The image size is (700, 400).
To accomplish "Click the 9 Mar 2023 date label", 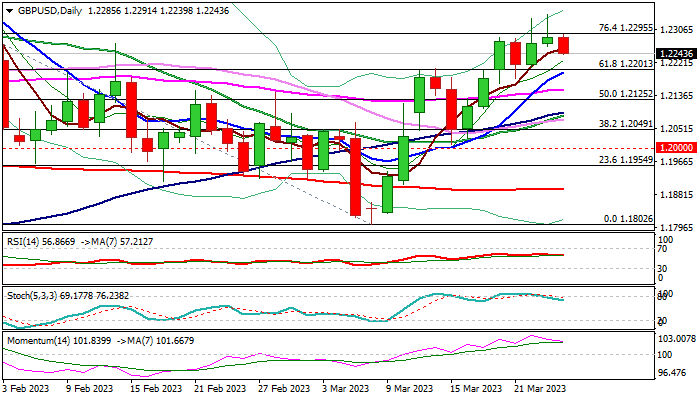I will (x=409, y=388).
